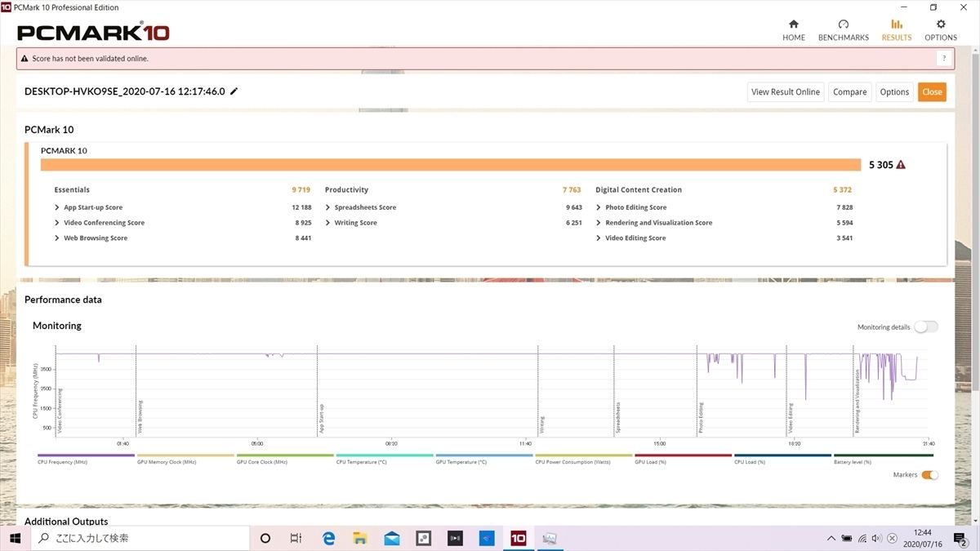Screen dimensions: 980x551
Task: Expand App Start-up Score details
Action: [57, 207]
